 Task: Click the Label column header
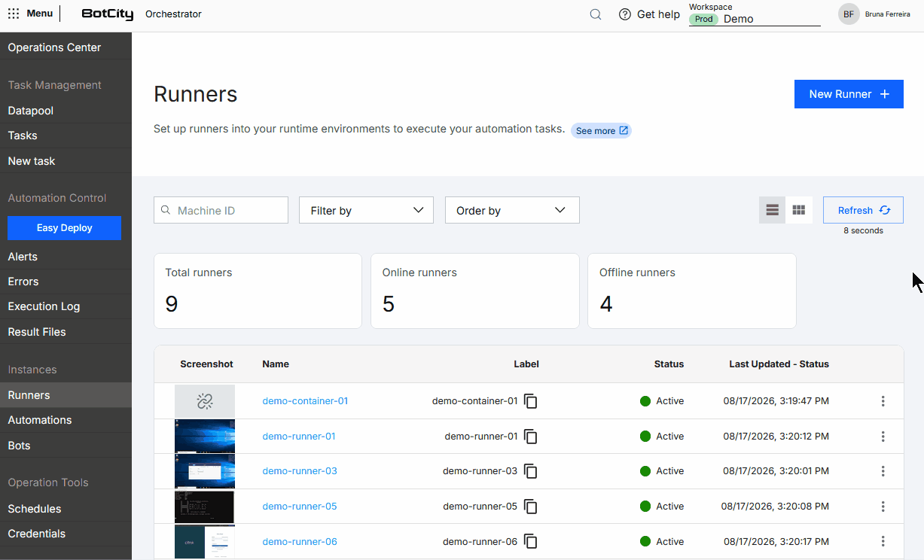click(526, 364)
